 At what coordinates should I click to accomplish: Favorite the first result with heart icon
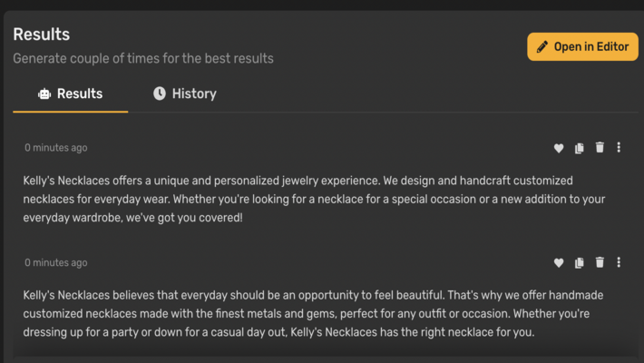tap(559, 148)
